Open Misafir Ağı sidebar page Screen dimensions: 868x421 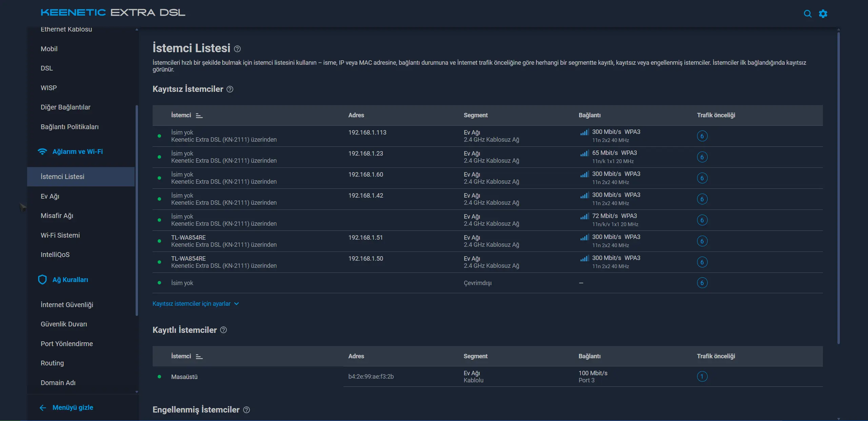57,216
